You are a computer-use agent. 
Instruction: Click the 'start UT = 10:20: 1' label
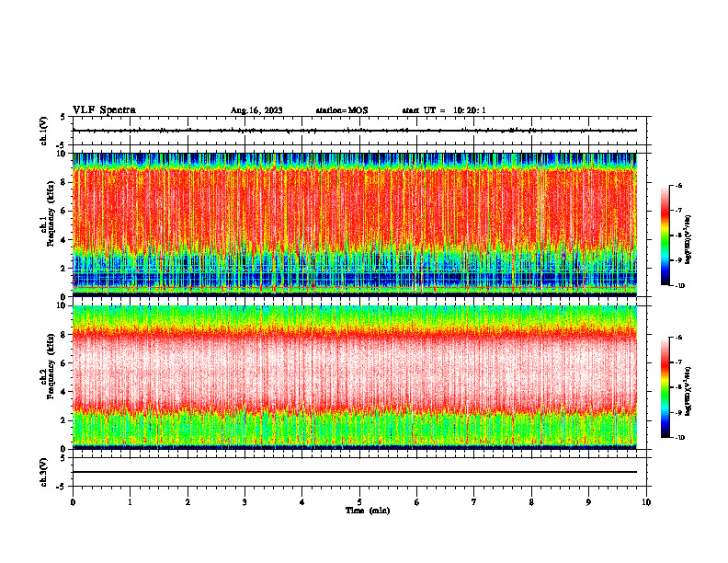(444, 110)
